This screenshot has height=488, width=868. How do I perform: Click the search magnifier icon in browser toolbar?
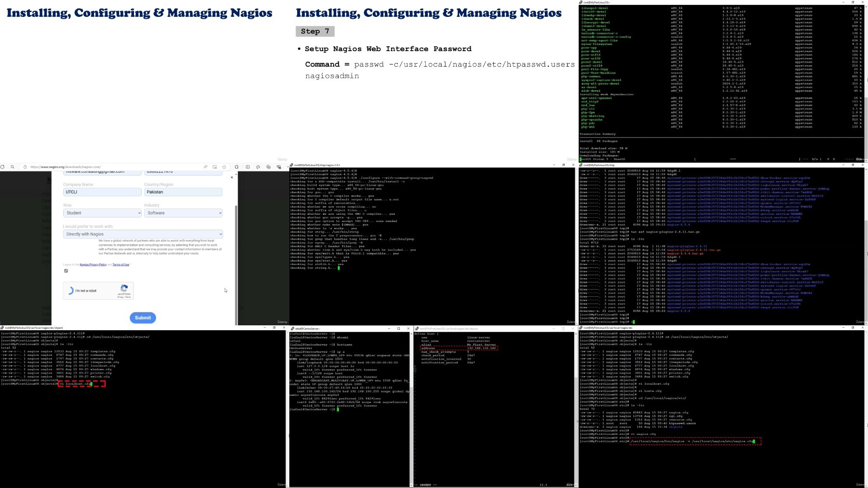(x=13, y=167)
